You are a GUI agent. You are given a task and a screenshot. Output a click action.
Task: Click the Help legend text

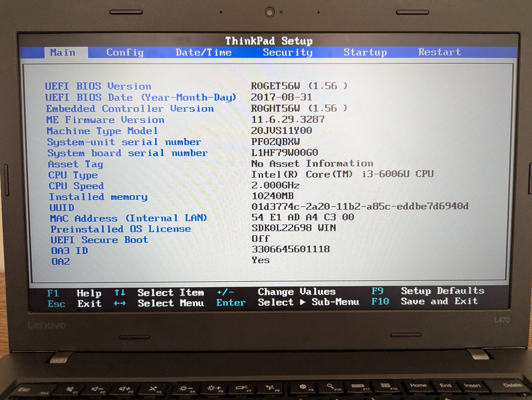coord(89,293)
